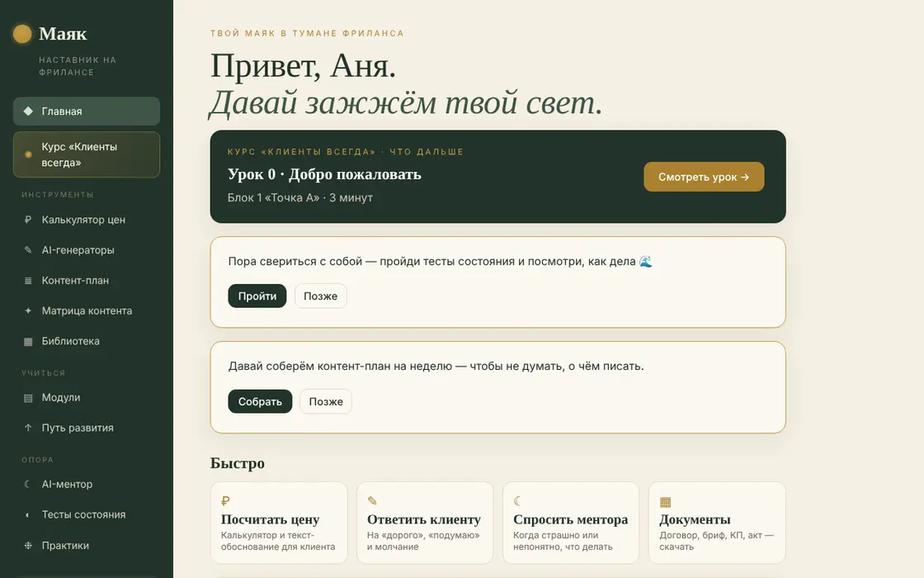Click Пройти to take state tests
The width and height of the screenshot is (924, 578).
click(257, 296)
